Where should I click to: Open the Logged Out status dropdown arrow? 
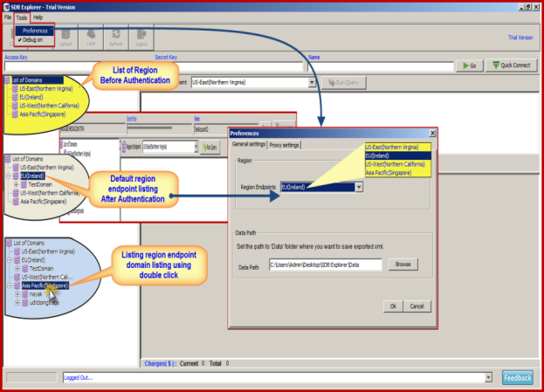488,377
